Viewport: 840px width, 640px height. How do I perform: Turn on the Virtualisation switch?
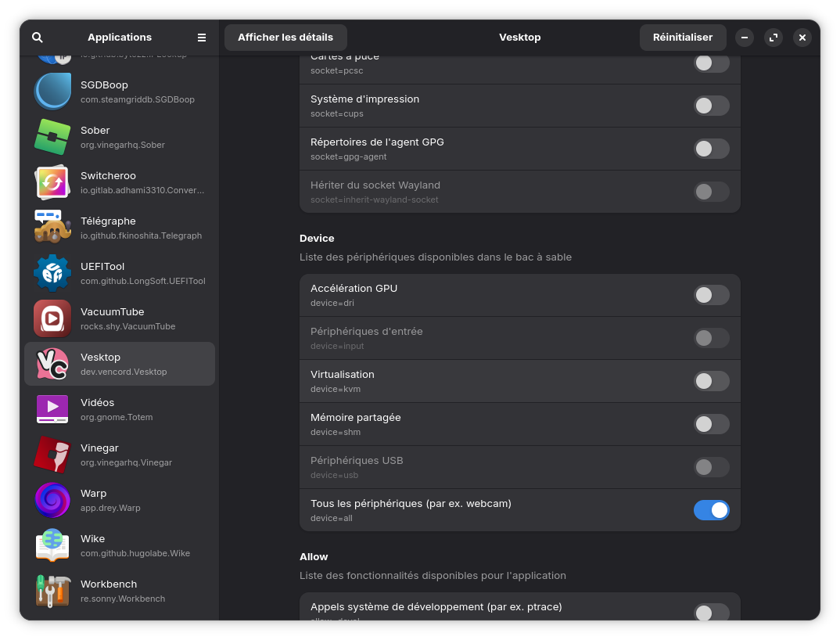[711, 381]
